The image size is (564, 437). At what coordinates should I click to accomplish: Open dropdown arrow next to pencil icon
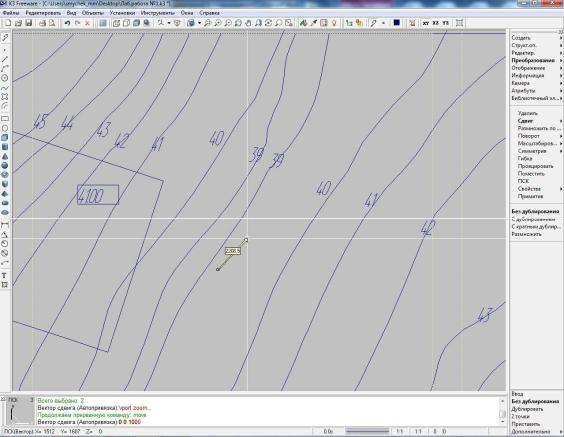383,23
